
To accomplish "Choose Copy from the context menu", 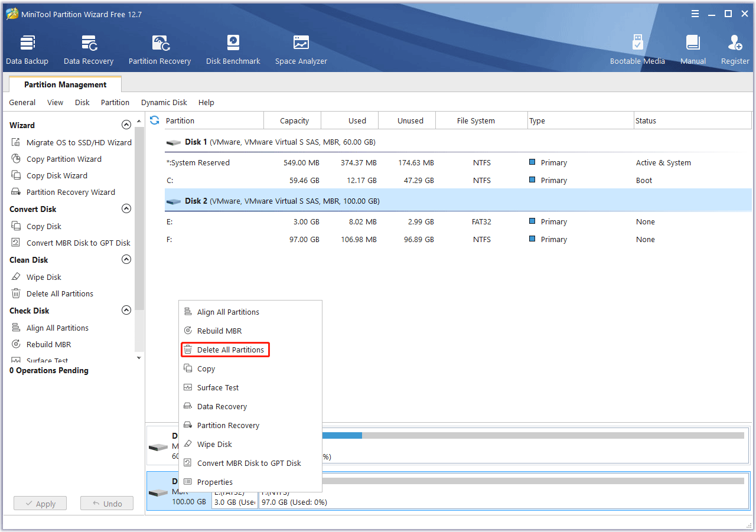I will (x=250, y=368).
